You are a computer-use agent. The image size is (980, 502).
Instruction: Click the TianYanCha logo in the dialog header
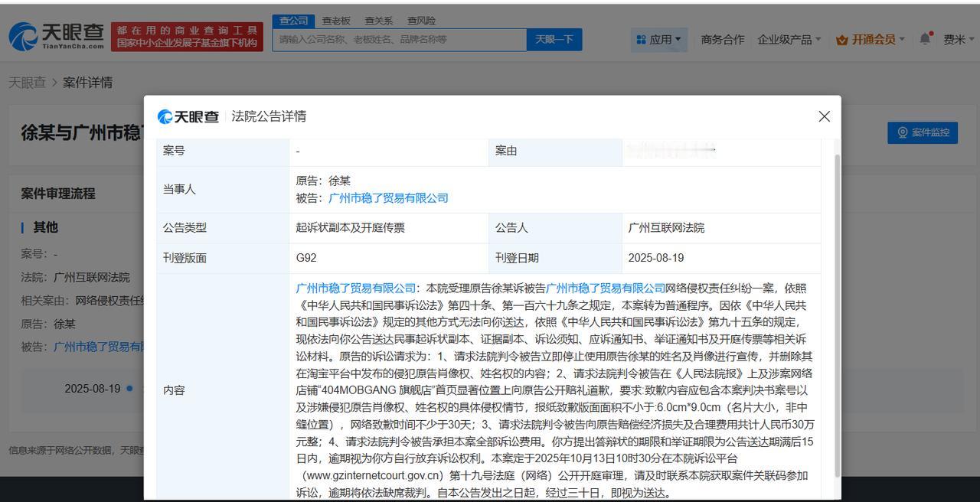click(188, 116)
